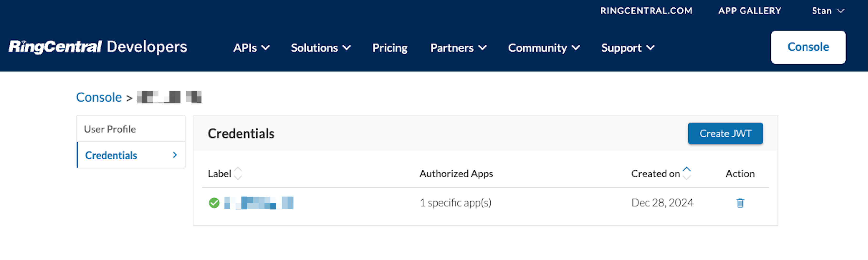Screen dimensions: 868x260
Task: Select User Profile in the sidebar
Action: 131,129
